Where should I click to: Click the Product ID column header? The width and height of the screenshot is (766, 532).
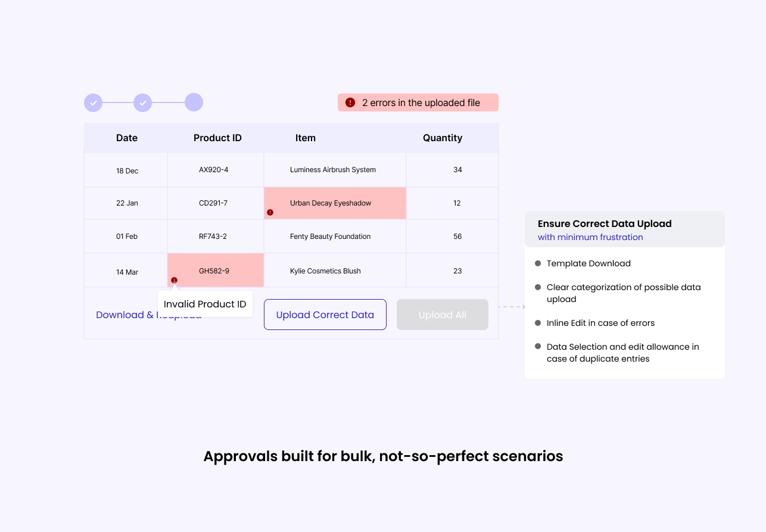coord(217,138)
